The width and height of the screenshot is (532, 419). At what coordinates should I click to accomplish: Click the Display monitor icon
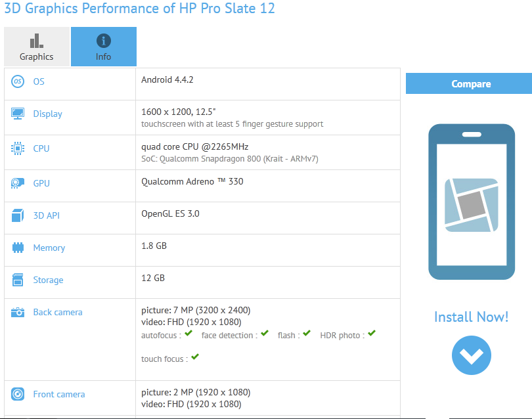click(x=18, y=114)
